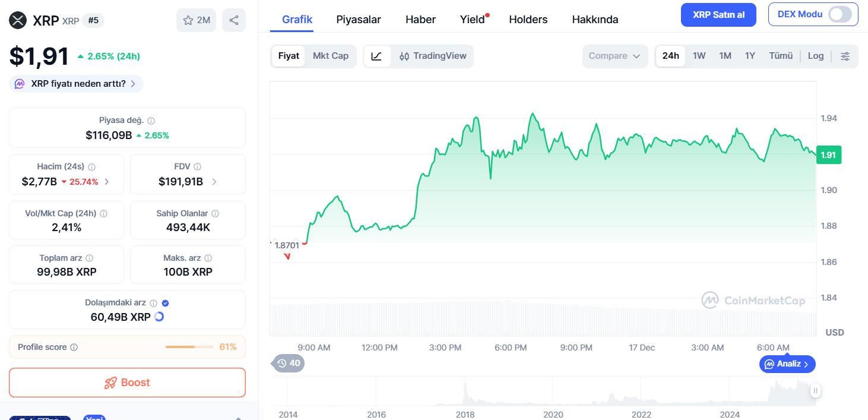Click the USD currency label on the chart
This screenshot has width=868, height=420.
coord(835,332)
